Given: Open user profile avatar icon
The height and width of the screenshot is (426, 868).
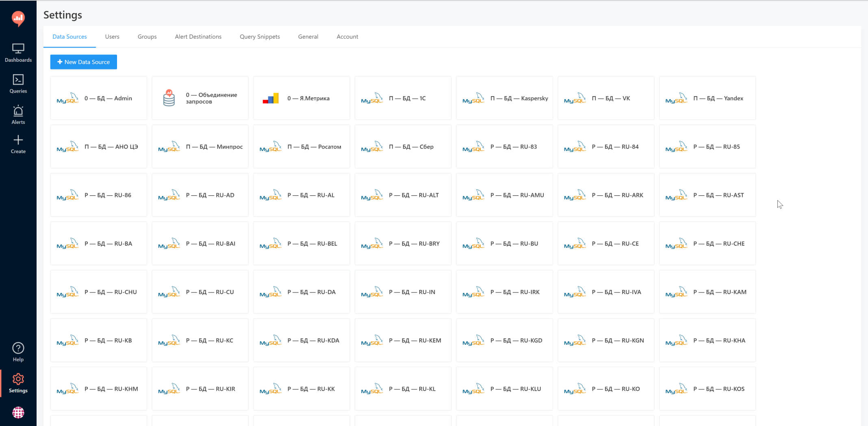Looking at the screenshot, I should point(18,413).
